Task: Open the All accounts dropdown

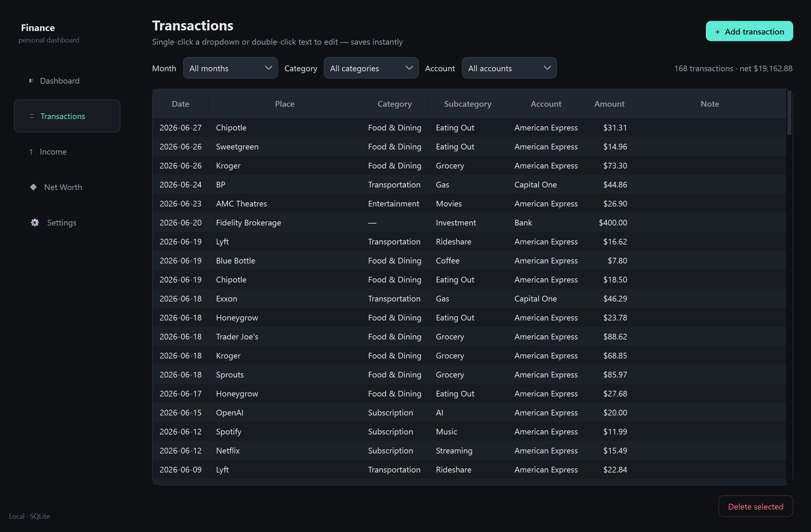Action: [x=509, y=68]
